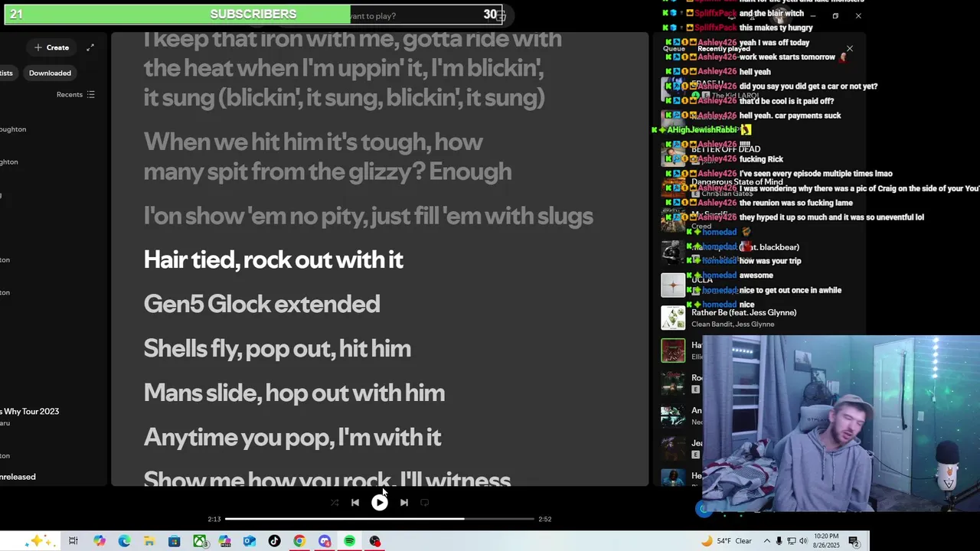Toggle shuffle in Spotify playback controls

[x=335, y=503]
